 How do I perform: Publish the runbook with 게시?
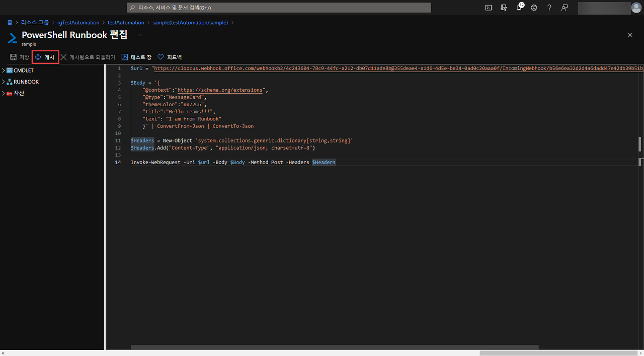pos(45,57)
